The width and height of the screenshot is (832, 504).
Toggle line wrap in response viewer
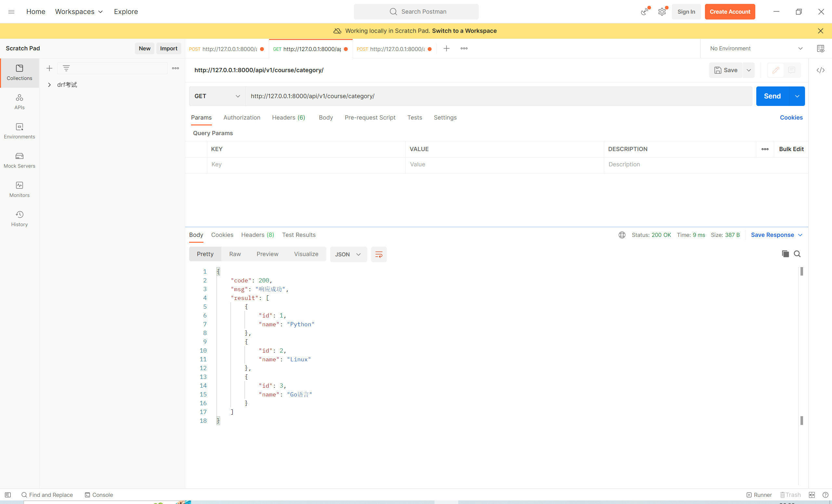tap(379, 254)
